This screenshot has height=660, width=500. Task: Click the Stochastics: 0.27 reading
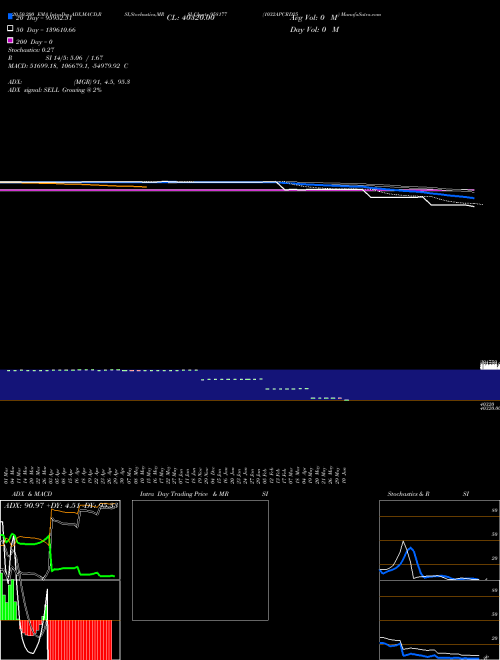pos(31,50)
